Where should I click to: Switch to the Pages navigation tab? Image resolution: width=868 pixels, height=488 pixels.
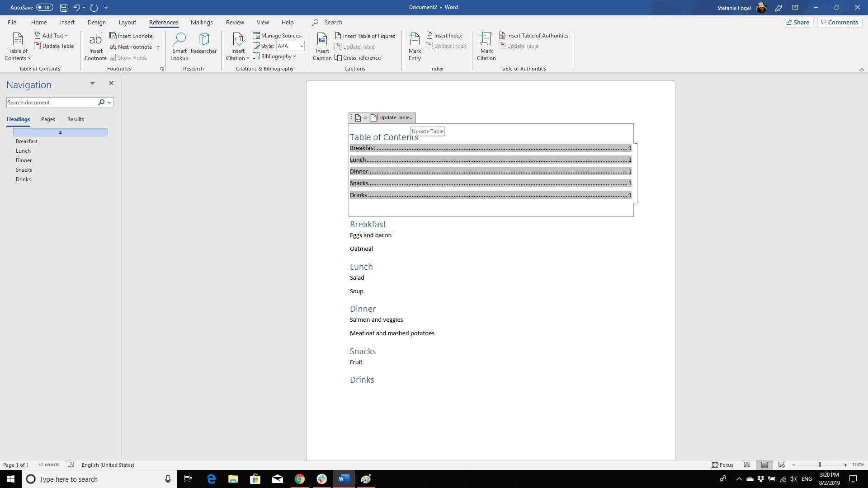(47, 118)
